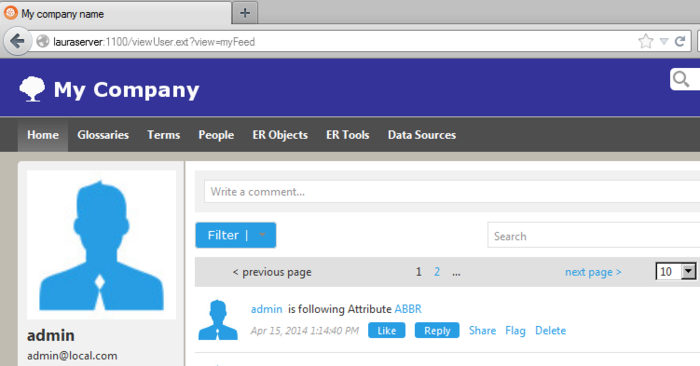Open the Data Sources menu

pos(422,135)
